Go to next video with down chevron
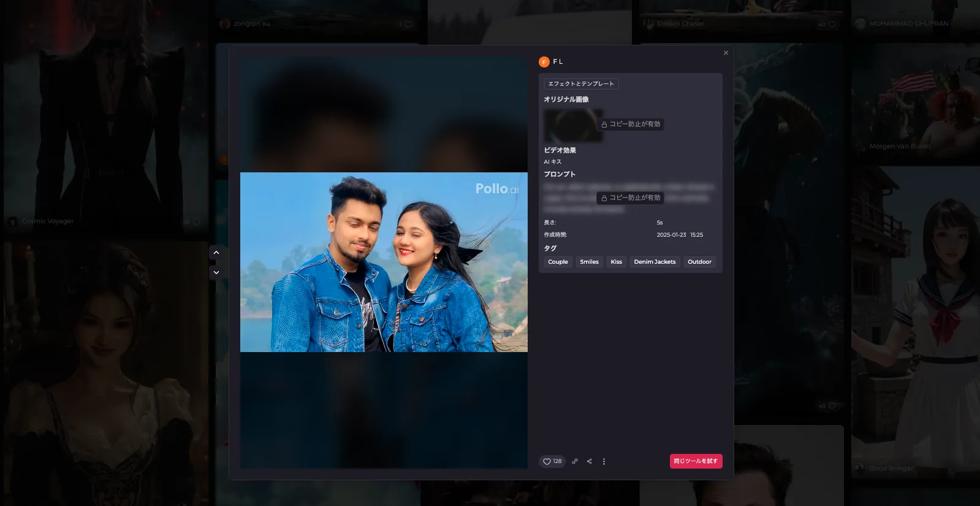This screenshot has width=980, height=506. (x=216, y=272)
